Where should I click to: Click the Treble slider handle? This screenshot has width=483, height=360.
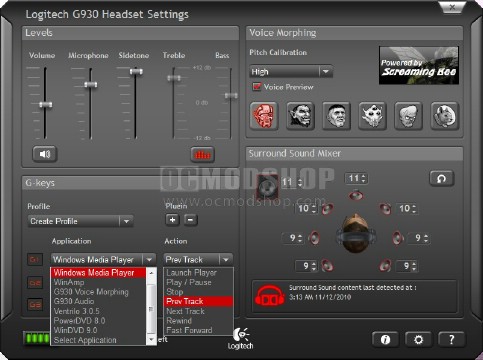pos(174,78)
